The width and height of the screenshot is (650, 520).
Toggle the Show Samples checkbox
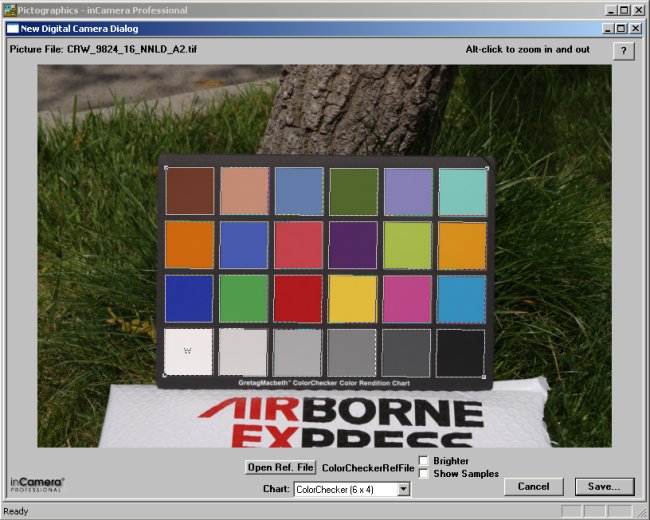point(423,474)
